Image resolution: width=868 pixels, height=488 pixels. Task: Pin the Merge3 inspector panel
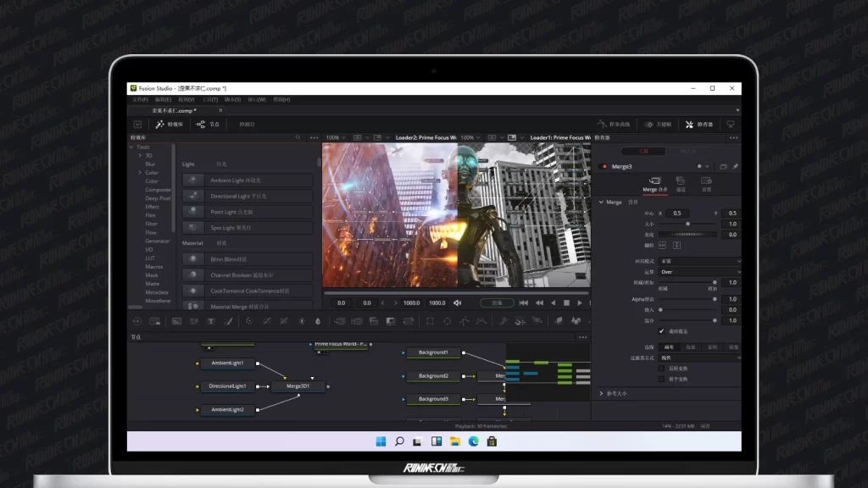[x=735, y=166]
